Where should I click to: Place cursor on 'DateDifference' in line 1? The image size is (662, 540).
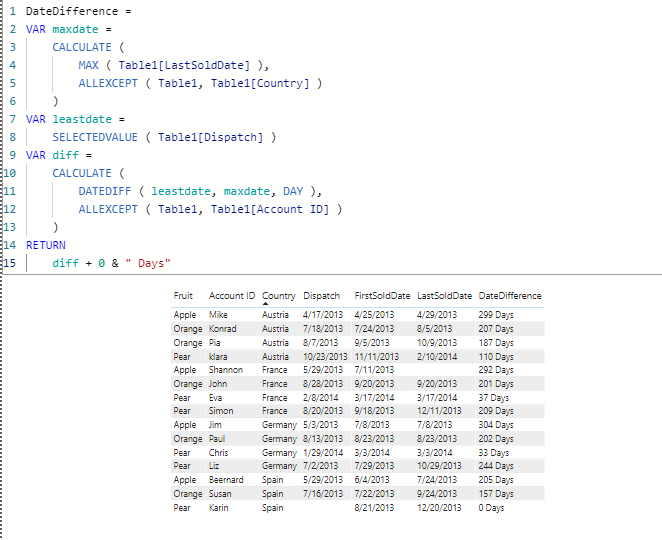[72, 11]
